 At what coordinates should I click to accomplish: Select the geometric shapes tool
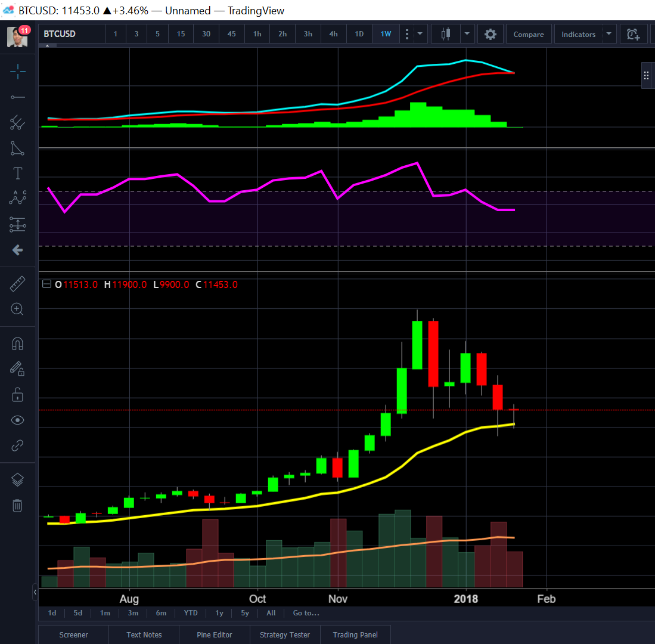17,148
